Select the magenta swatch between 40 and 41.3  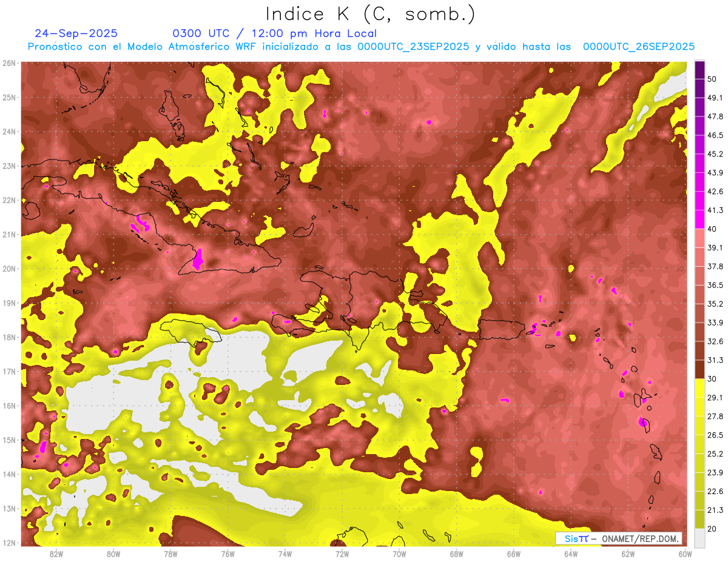click(699, 219)
